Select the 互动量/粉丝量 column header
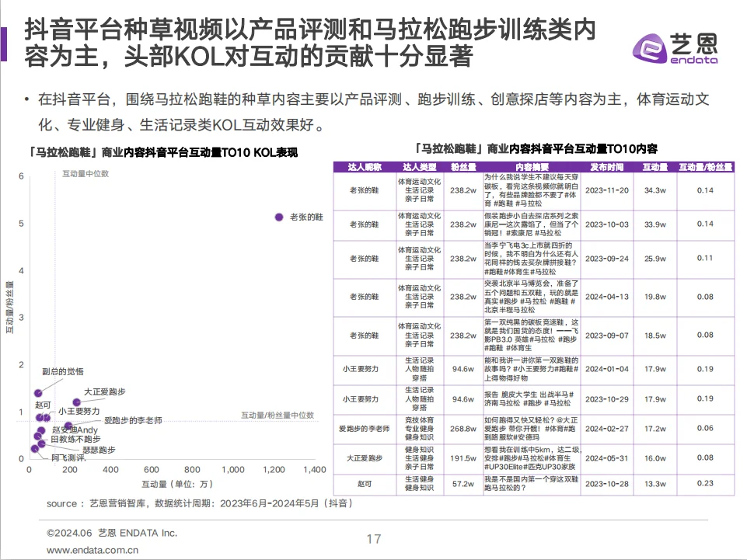Viewport: 747px width, 560px height. [x=706, y=167]
